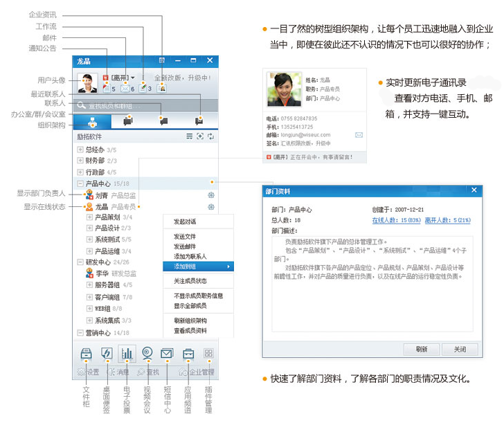This screenshot has height=432, width=504.
Task: Choose 显示全部成员 menu item
Action: point(198,306)
